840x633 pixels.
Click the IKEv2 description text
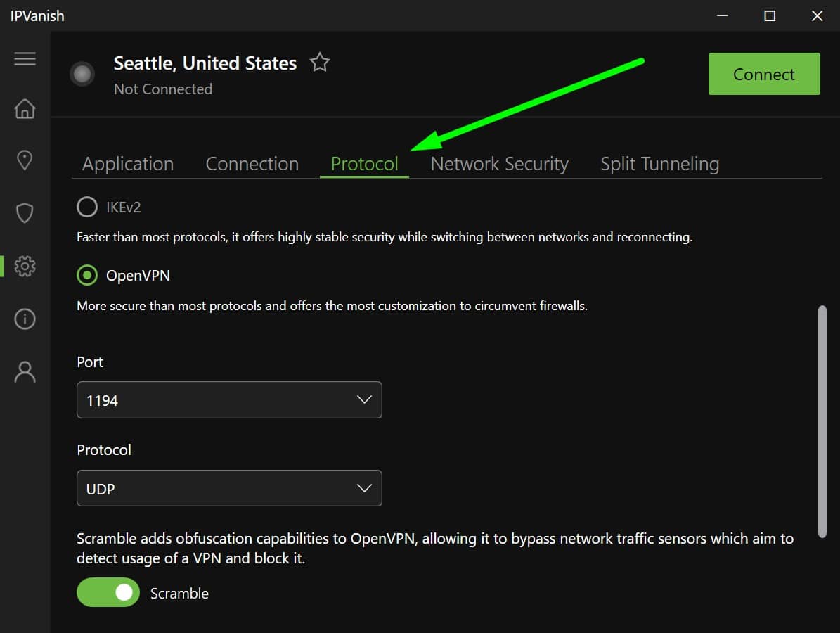point(385,237)
